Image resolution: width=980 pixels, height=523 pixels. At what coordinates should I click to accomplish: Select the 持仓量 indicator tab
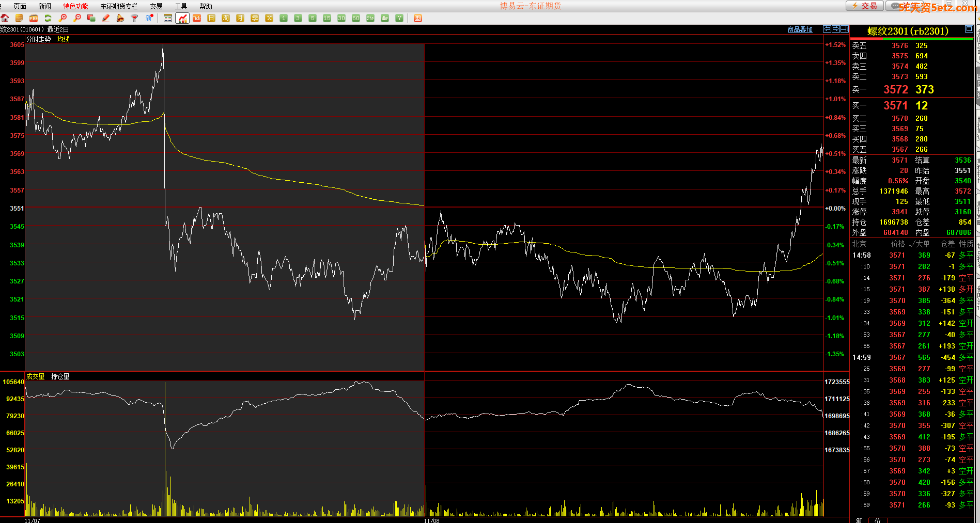[60, 376]
